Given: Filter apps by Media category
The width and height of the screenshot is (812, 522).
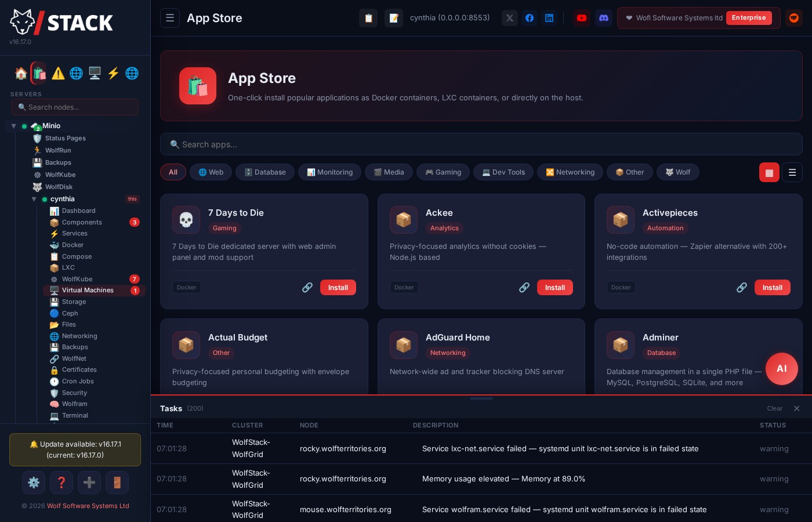Looking at the screenshot, I should [x=389, y=172].
